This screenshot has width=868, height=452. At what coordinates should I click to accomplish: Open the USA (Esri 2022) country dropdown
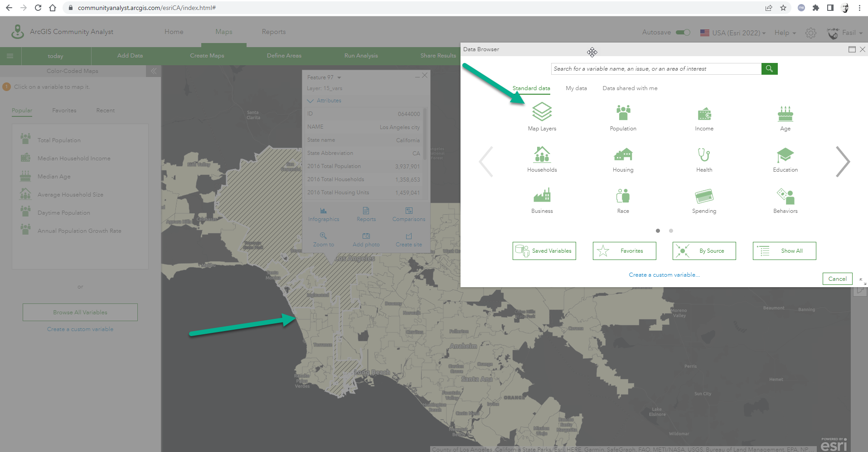tap(732, 33)
